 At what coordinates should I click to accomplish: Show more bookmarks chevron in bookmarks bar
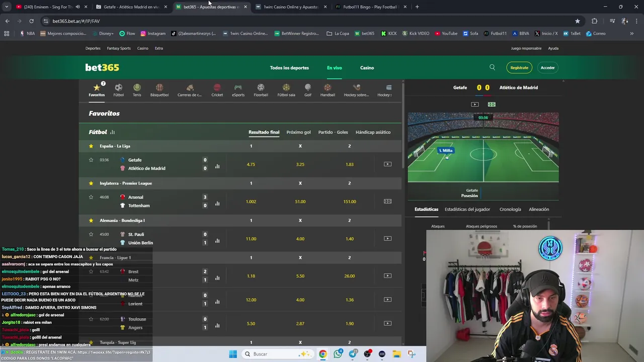click(631, 34)
